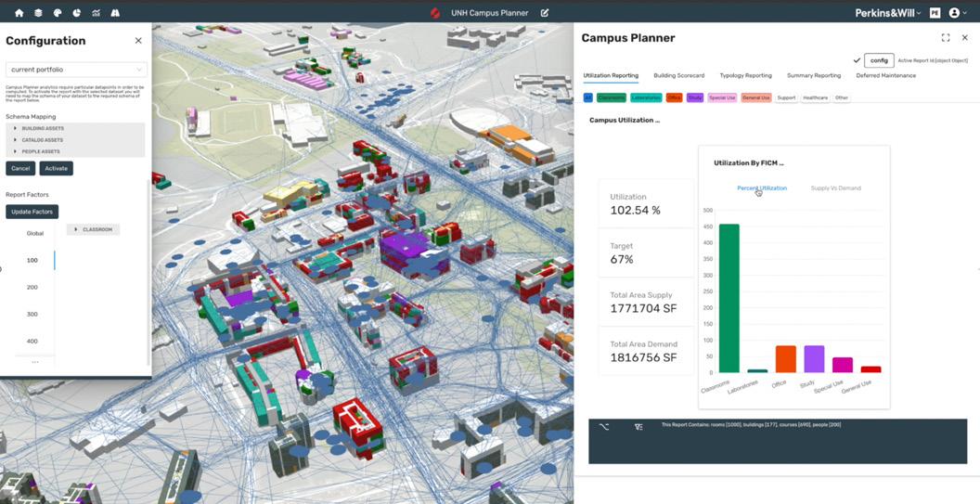This screenshot has width=980, height=504.
Task: Show more factor codes via the ellipsis
Action: (35, 361)
